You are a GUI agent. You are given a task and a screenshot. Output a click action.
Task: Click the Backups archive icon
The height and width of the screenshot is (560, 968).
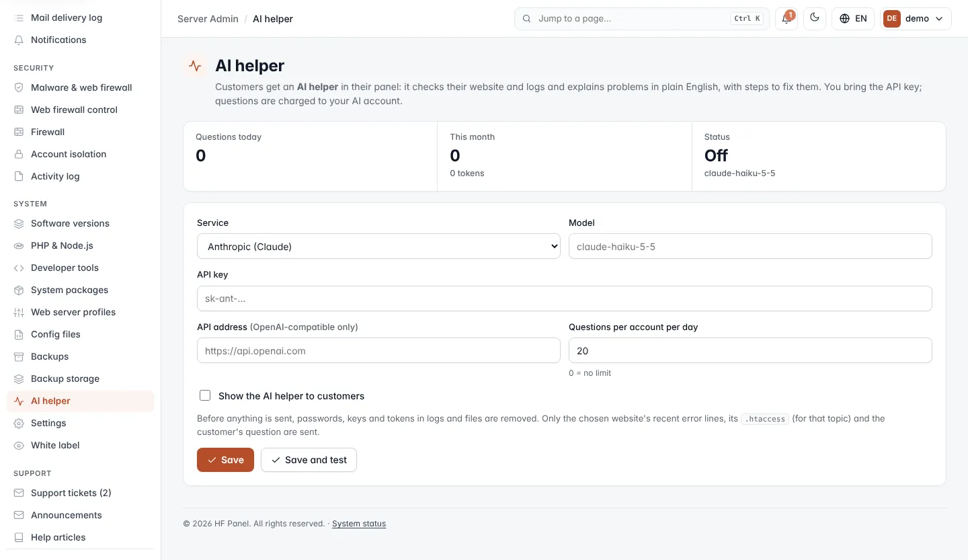[x=19, y=356]
